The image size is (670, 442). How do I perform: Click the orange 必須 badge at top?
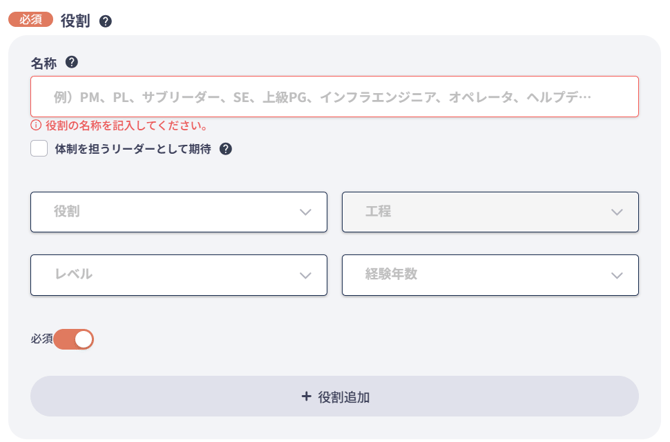(x=31, y=20)
